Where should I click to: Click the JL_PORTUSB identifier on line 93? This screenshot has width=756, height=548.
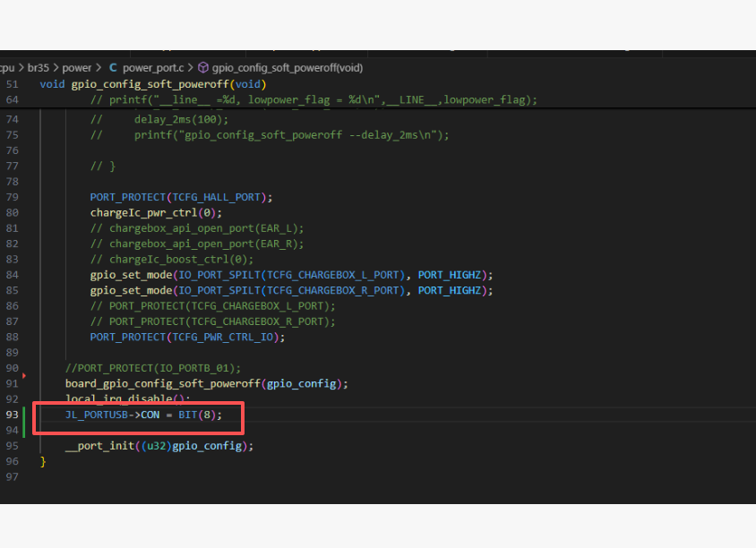[97, 415]
